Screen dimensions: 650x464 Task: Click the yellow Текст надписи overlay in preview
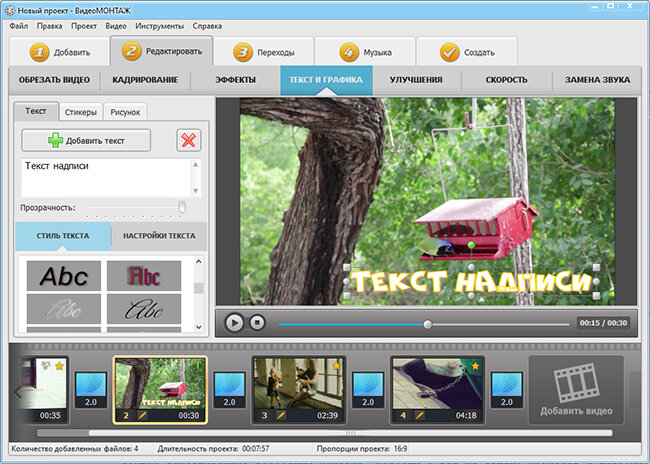tap(471, 282)
